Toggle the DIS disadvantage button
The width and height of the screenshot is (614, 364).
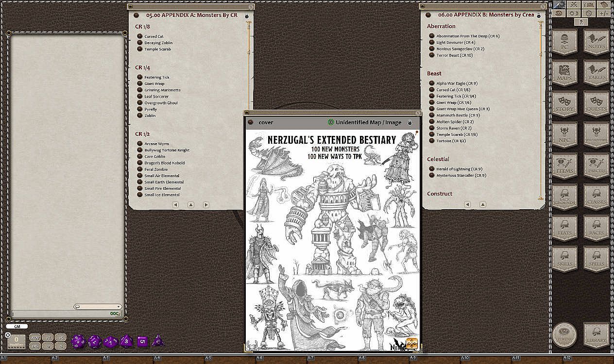click(x=35, y=346)
